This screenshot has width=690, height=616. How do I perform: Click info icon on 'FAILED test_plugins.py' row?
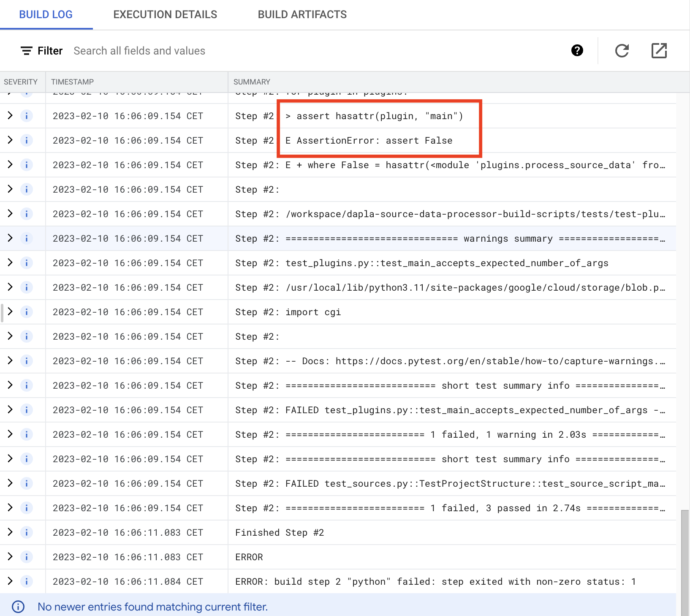click(x=27, y=410)
